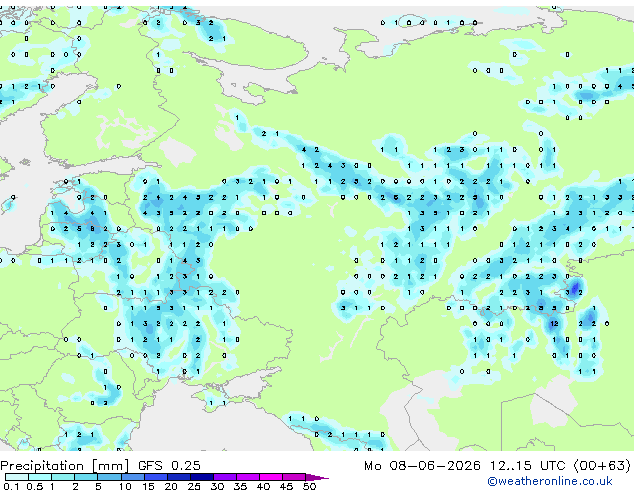Click the 'Precipitation [mm]' title text

(x=65, y=466)
